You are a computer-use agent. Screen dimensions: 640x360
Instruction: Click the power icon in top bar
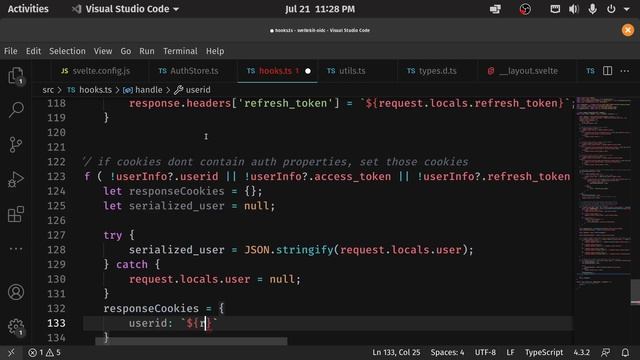[611, 9]
